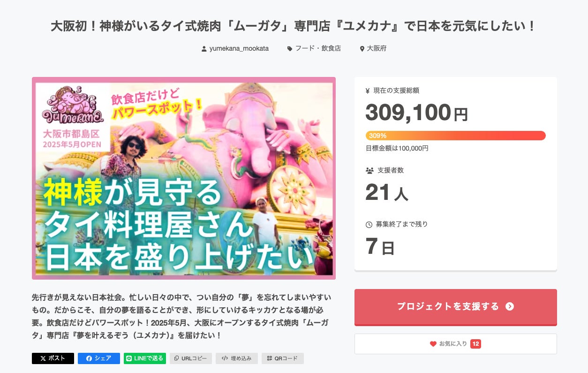Open the フード・飲食店 category
The image size is (588, 373).
318,48
